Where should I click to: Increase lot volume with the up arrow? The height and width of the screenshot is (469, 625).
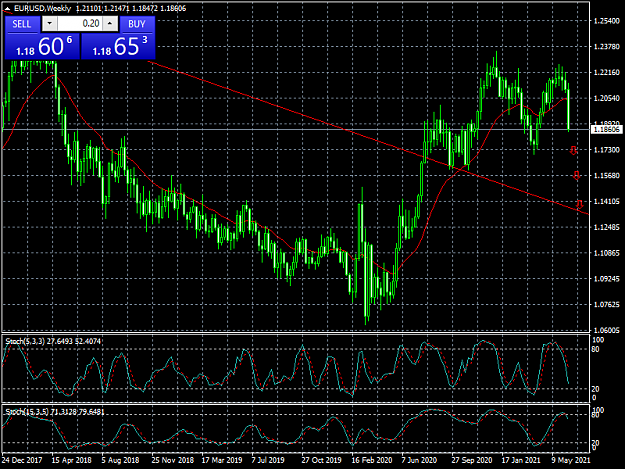[x=110, y=24]
